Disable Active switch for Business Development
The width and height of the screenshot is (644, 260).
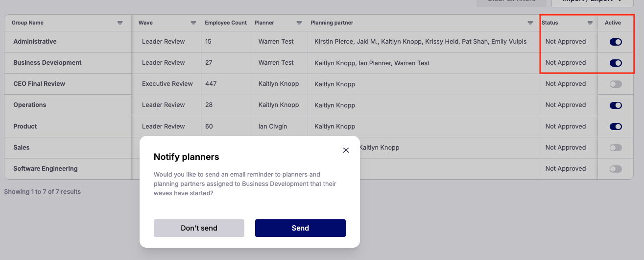click(x=616, y=63)
